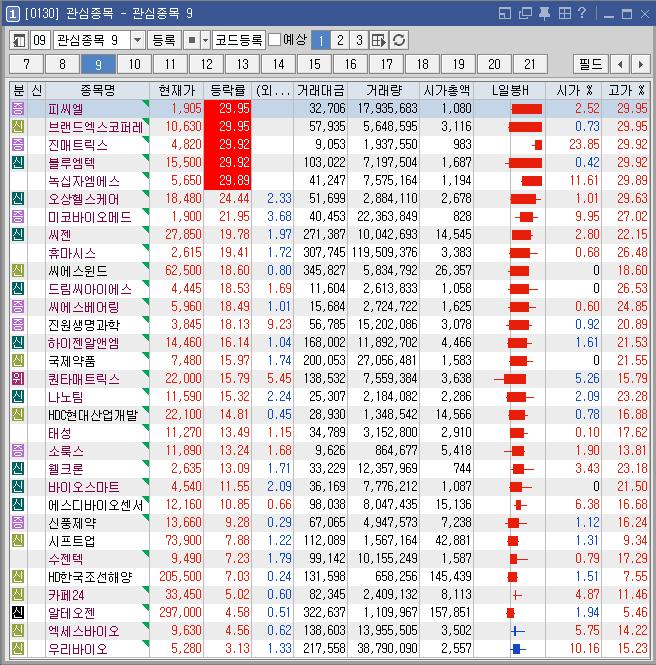Select the highlighted tab 9
Viewport: 656px width, 665px height.
pos(98,64)
